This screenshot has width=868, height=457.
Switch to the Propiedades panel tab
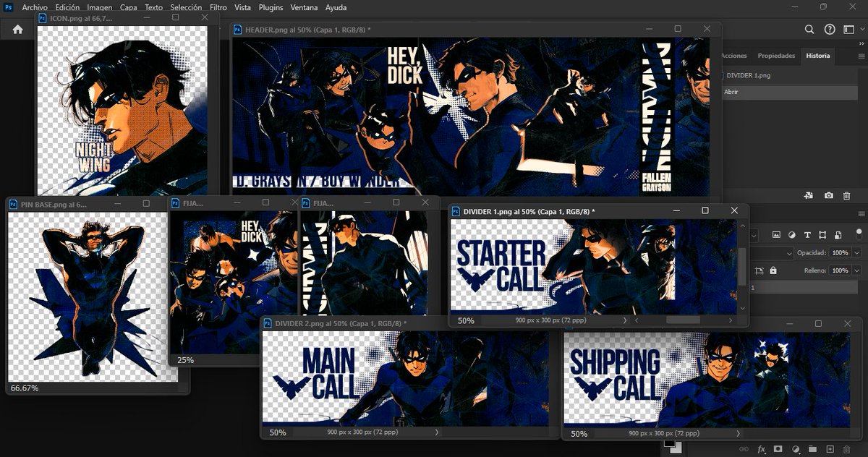776,56
